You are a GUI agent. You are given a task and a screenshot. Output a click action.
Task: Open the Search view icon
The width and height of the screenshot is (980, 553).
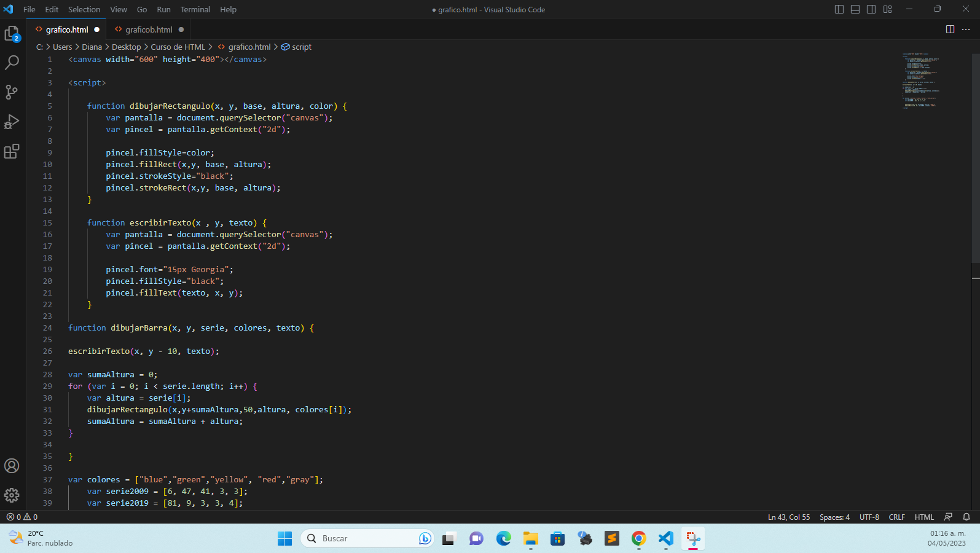click(x=12, y=63)
